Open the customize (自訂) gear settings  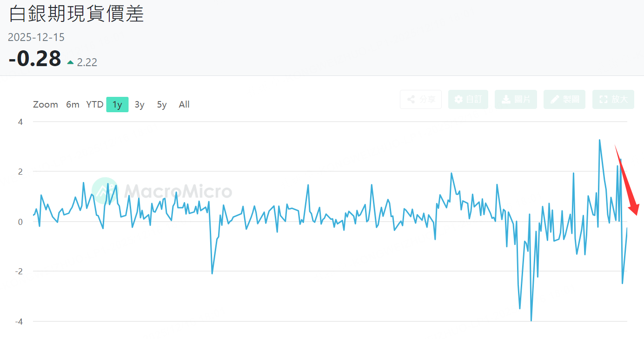point(468,100)
